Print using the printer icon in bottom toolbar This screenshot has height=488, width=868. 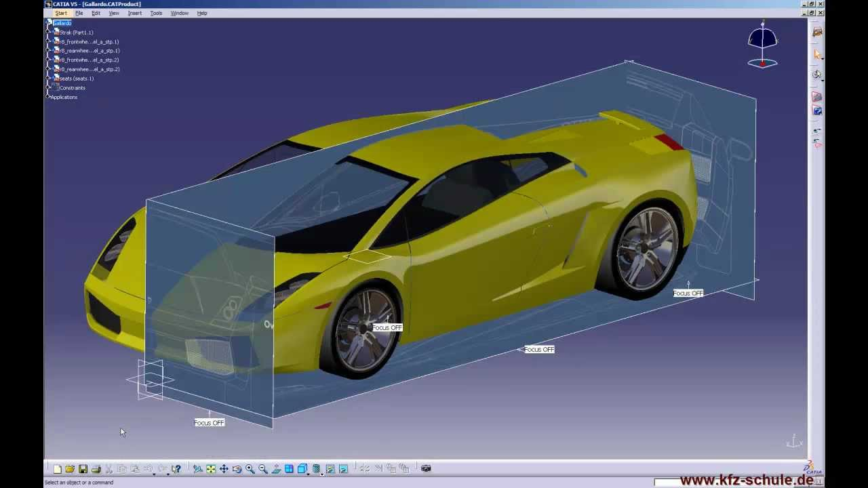[96, 468]
